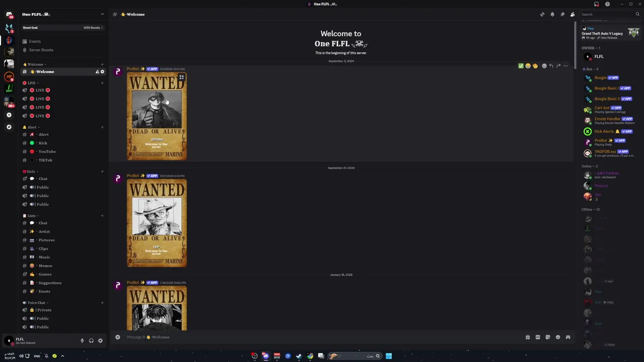Reply to the first ProBot message

coord(551,66)
